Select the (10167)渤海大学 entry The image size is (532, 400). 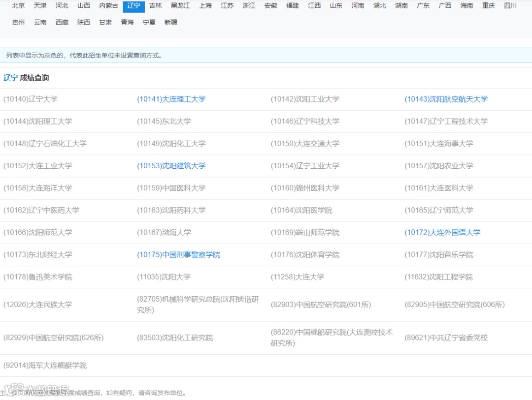coord(164,233)
